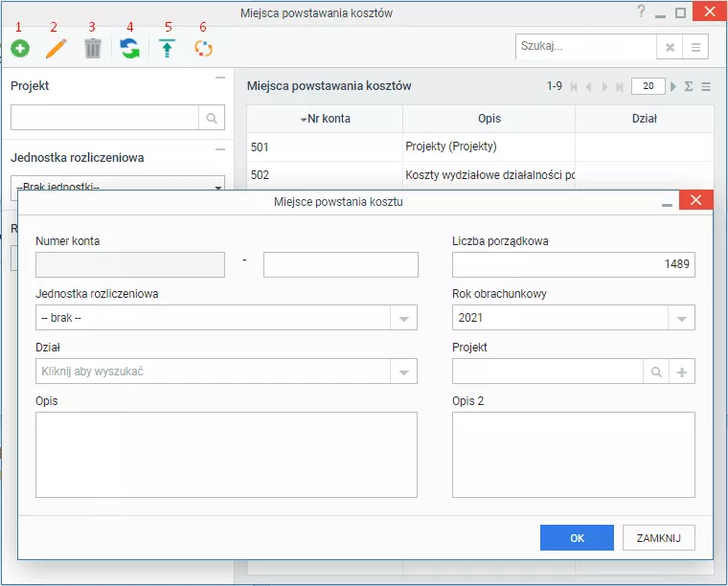728x586 pixels.
Task: Click the Dział column header
Action: tap(644, 119)
